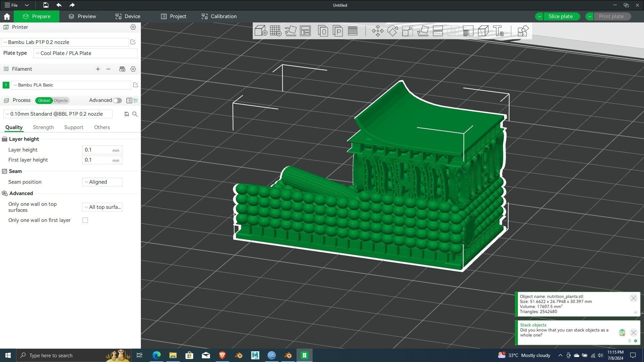Image resolution: width=644 pixels, height=362 pixels.
Task: Open the Bambu PLA Basic filament dropdown
Action: pos(71,85)
